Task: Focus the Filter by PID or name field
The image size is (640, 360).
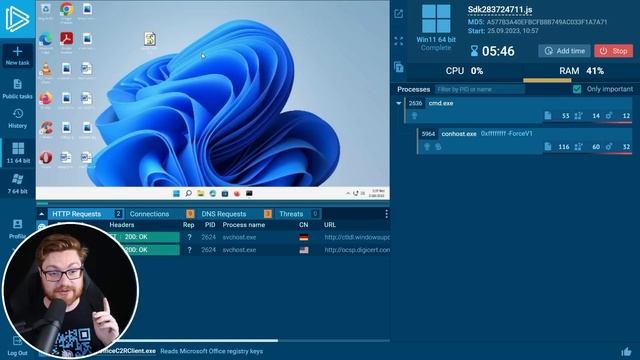Action: point(480,89)
